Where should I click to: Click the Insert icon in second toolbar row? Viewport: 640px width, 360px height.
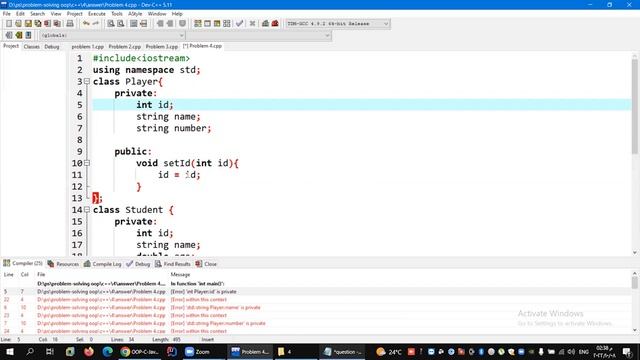click(9, 36)
